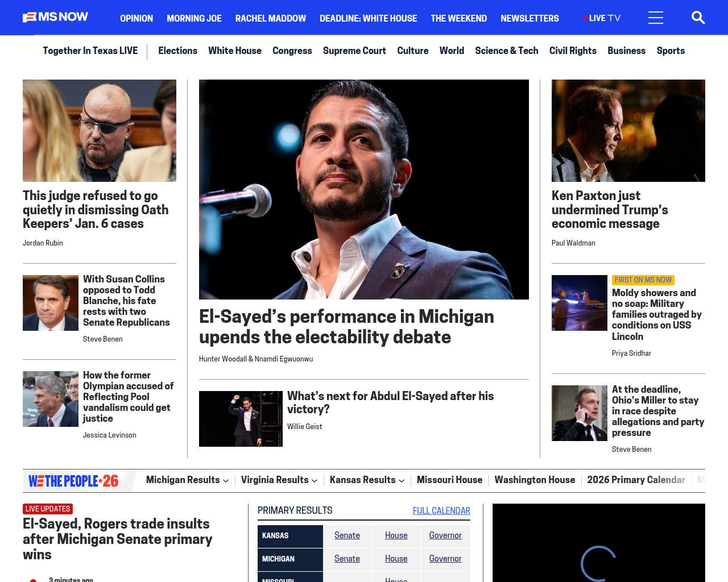Select Deadline: White House in nav
The image size is (728, 582).
coord(368,18)
